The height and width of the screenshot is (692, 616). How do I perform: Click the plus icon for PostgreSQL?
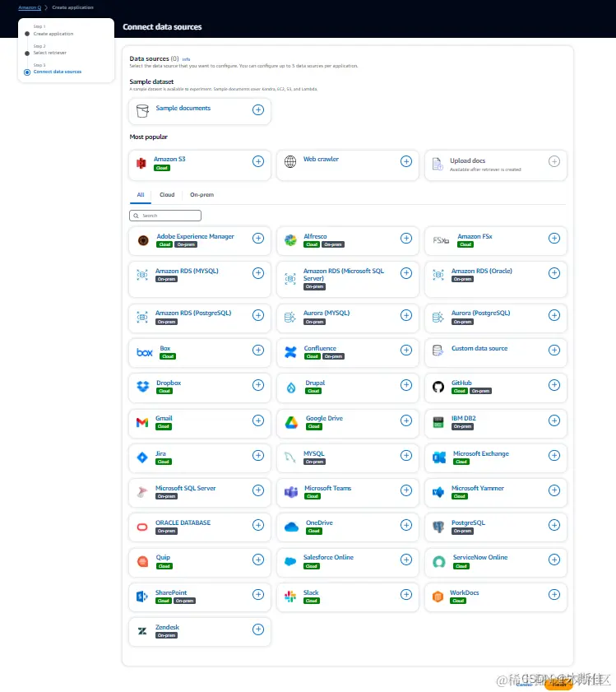[x=554, y=525]
